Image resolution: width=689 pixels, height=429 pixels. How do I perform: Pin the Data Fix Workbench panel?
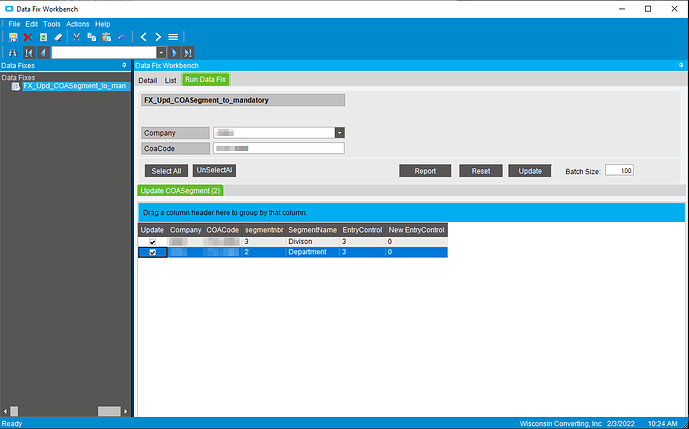[681, 65]
